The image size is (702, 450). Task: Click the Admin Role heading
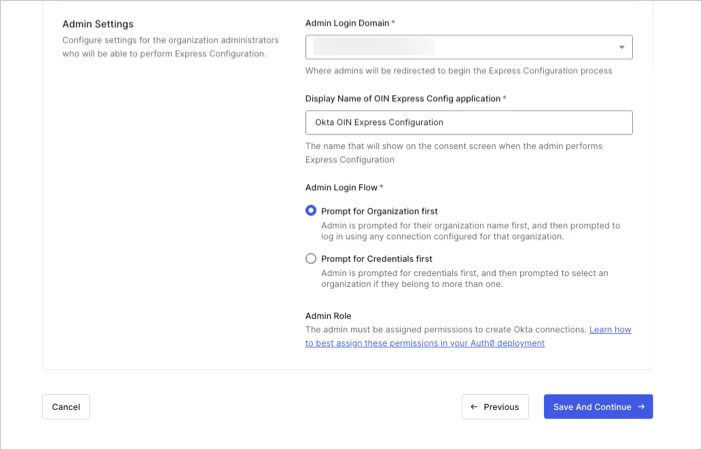(328, 316)
